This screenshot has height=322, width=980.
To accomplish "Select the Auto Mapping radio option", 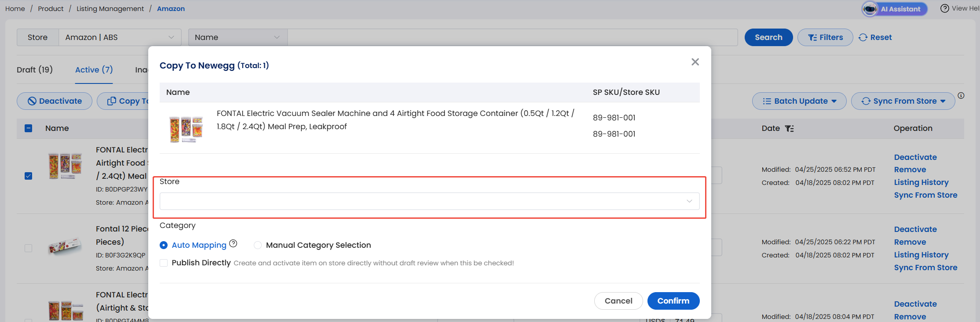I will pyautogui.click(x=164, y=245).
